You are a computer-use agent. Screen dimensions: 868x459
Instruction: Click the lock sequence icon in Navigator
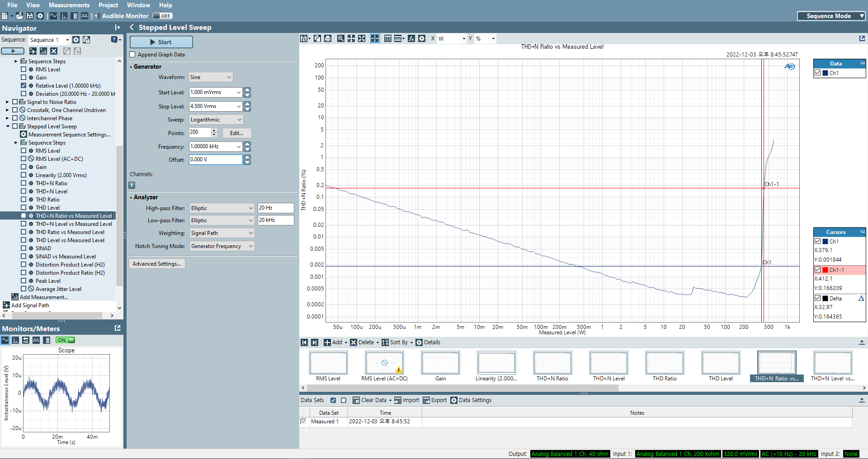(86, 40)
